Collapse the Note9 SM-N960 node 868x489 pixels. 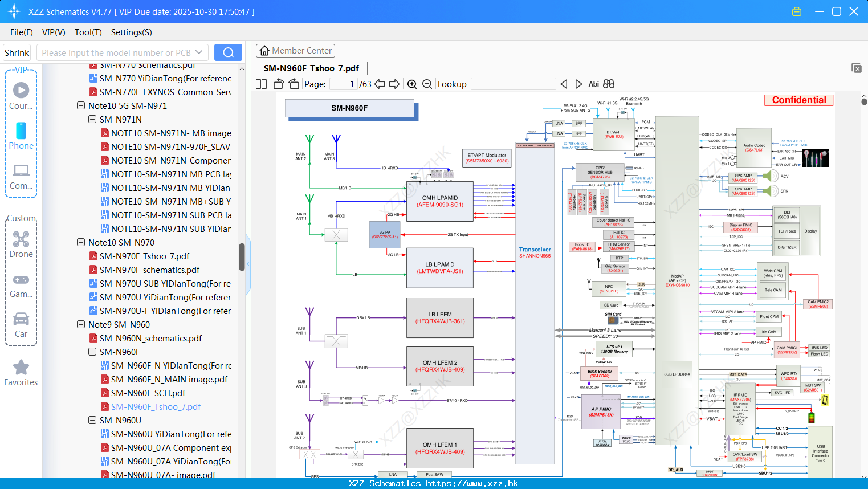coord(81,324)
